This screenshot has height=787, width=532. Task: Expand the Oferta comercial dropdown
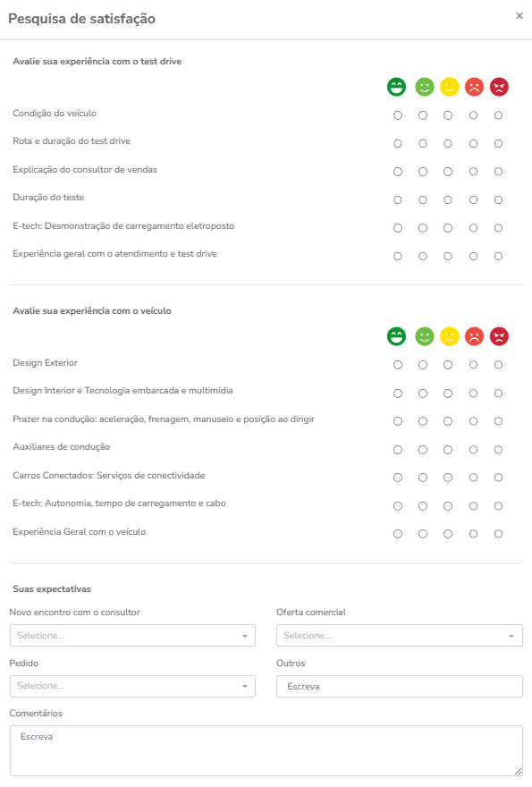[x=400, y=636]
